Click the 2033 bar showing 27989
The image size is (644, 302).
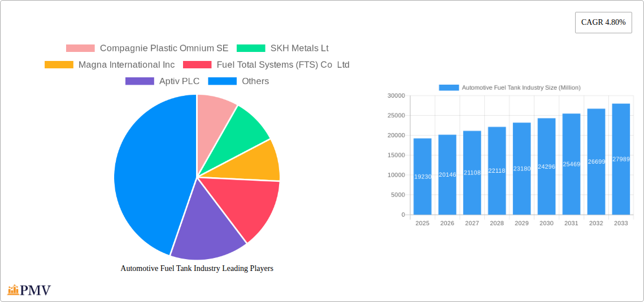click(621, 159)
